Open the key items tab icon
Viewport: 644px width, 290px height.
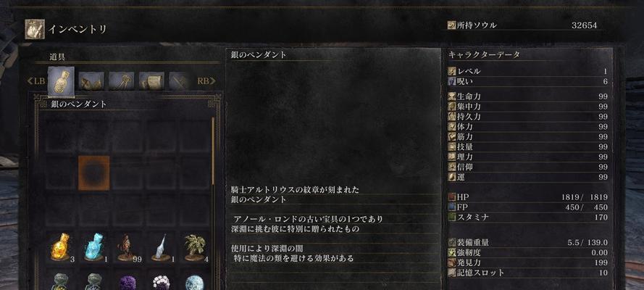tap(121, 81)
